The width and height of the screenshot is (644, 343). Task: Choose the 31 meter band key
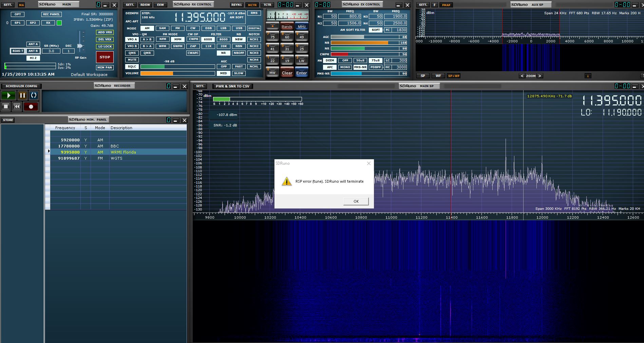[x=287, y=48]
